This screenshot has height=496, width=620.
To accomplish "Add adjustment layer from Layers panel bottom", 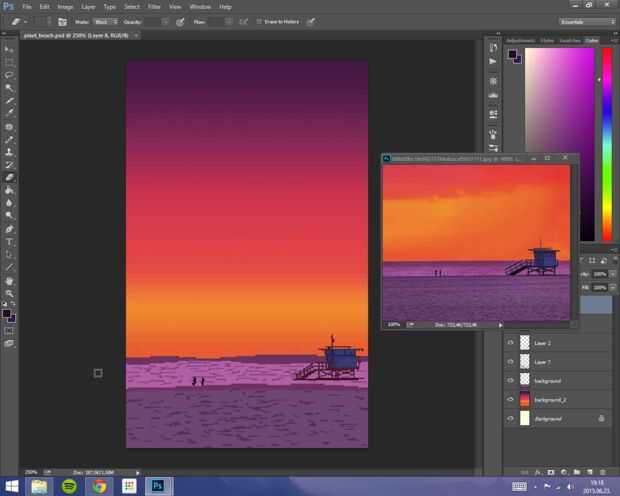I will [564, 472].
